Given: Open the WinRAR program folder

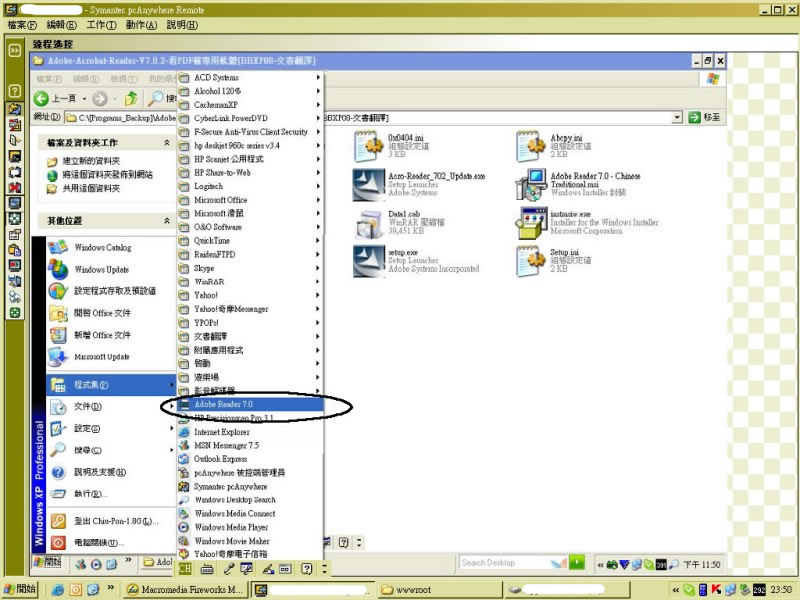Looking at the screenshot, I should pos(250,282).
